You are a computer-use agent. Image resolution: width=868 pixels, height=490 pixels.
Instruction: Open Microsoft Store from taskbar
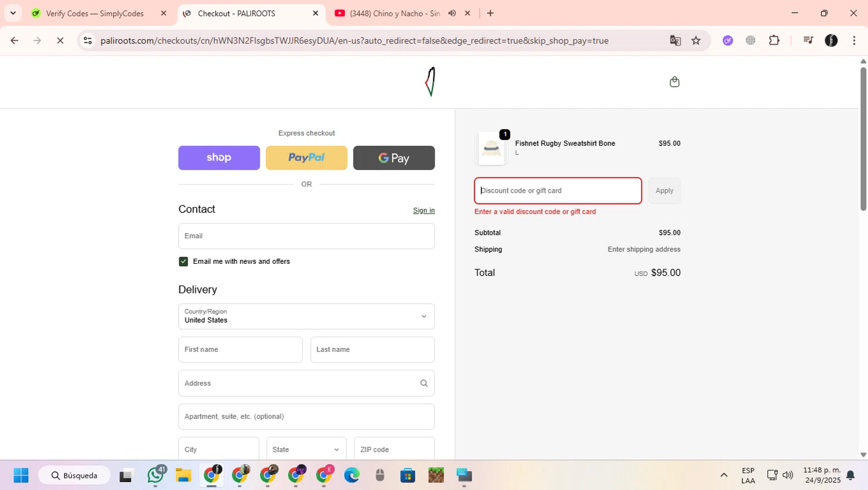(x=408, y=476)
